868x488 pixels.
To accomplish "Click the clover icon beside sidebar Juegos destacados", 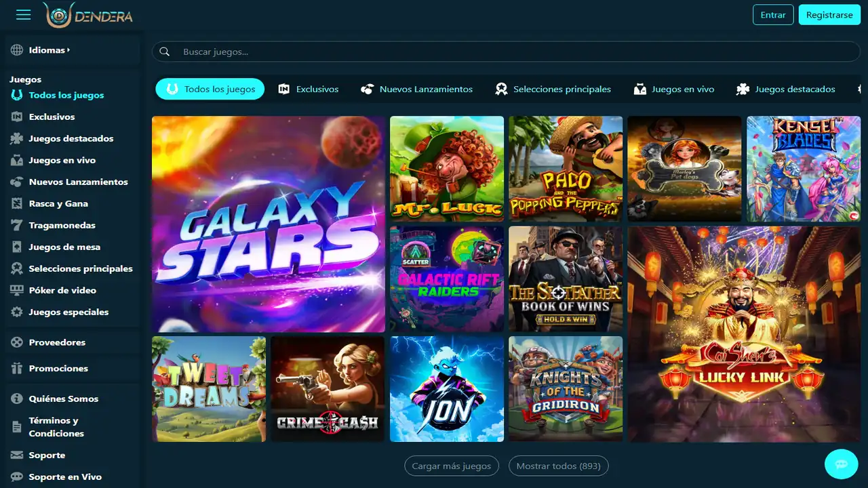I will click(x=17, y=139).
